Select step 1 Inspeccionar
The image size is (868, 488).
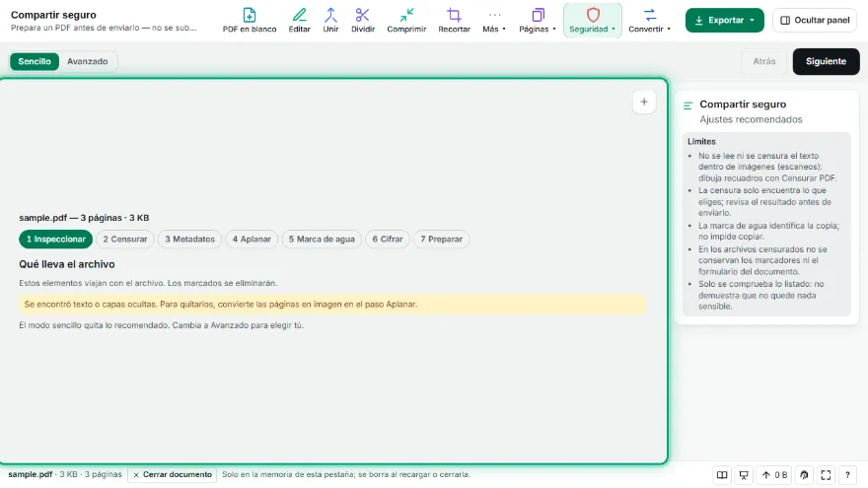(x=56, y=239)
